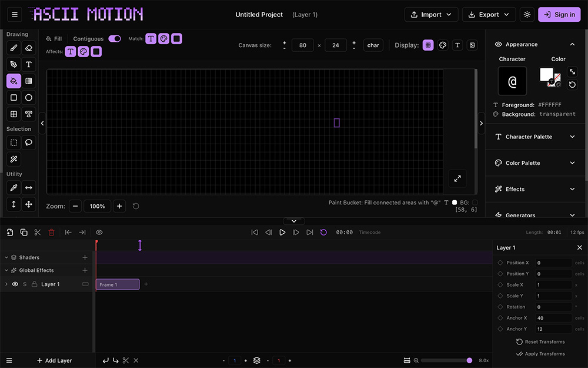Select the box-grid table tool
Viewport: 588px width, 368px height.
pos(14,114)
